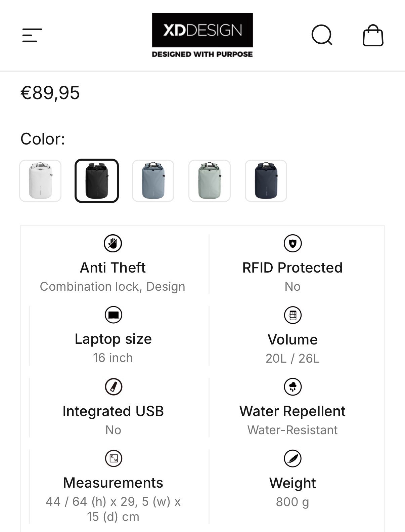Click the Anti Theft heading text
Image resolution: width=405 pixels, height=532 pixels.
(113, 268)
